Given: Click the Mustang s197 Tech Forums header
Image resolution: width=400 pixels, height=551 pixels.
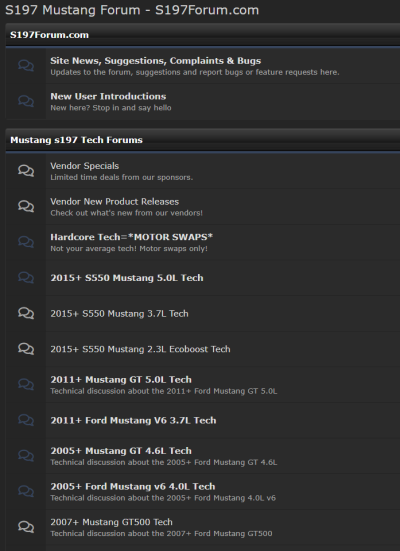Looking at the screenshot, I should tap(76, 140).
